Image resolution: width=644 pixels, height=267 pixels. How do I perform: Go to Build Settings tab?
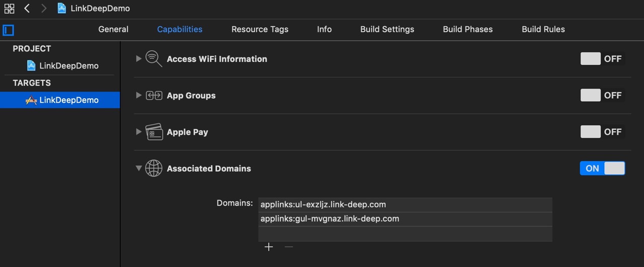(x=387, y=29)
